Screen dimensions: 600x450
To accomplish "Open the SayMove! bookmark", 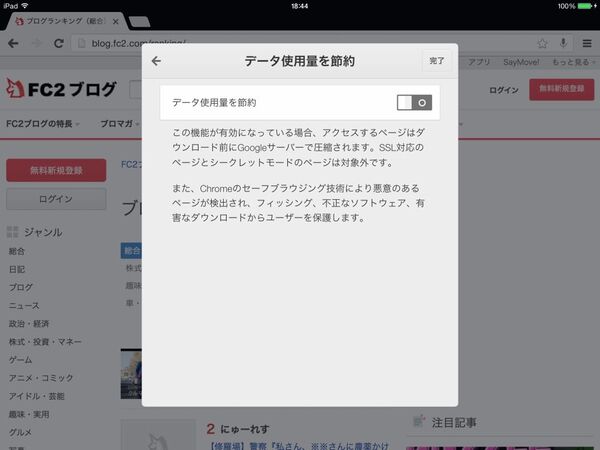I will coord(521,62).
